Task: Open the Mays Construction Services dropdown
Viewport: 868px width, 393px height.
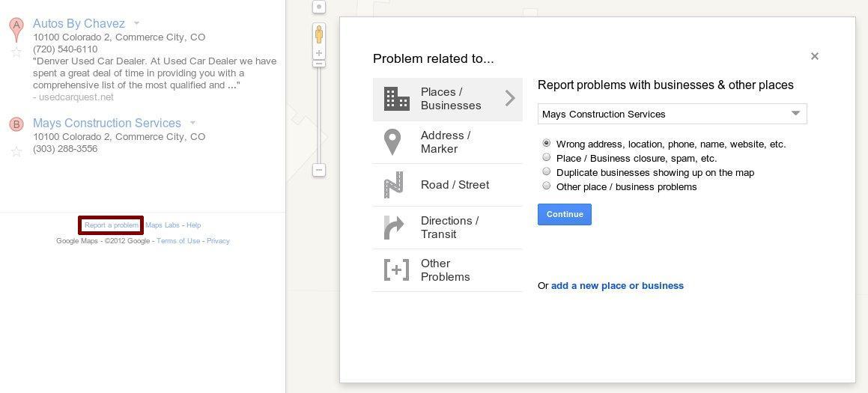Action: pyautogui.click(x=672, y=114)
